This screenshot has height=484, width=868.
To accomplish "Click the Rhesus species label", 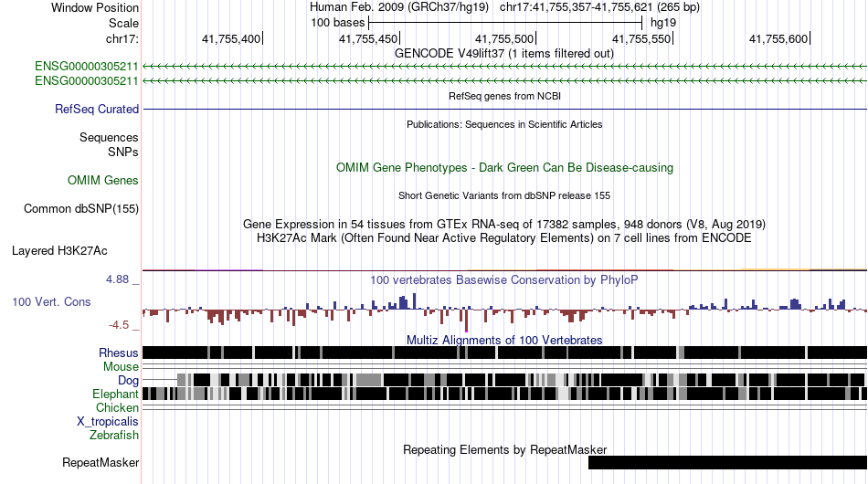I will pyautogui.click(x=119, y=352).
